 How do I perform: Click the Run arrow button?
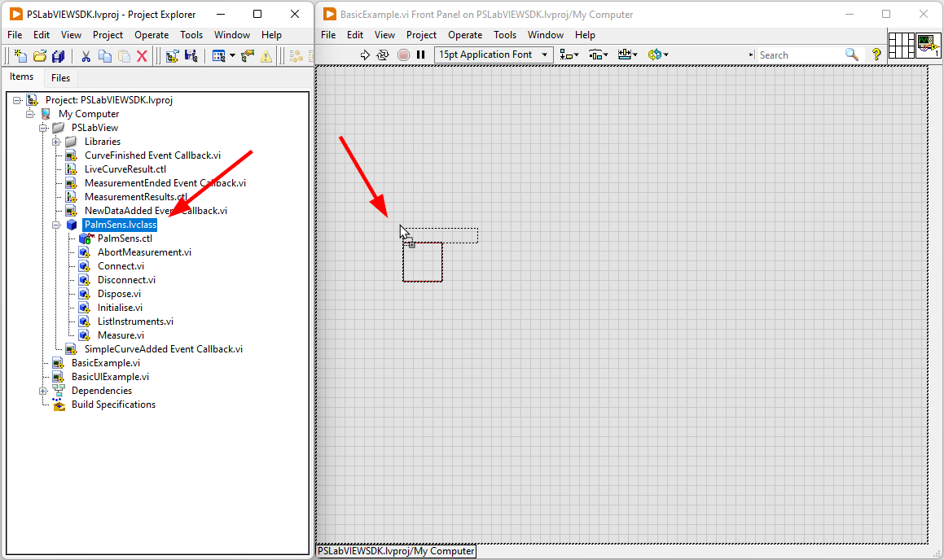click(365, 55)
